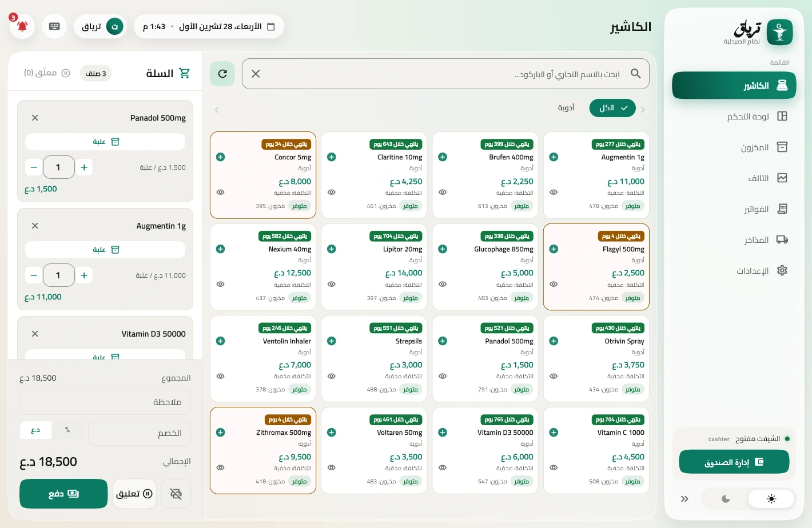Remove Panadol 500mg from the cart
This screenshot has height=528, width=812.
[x=35, y=118]
